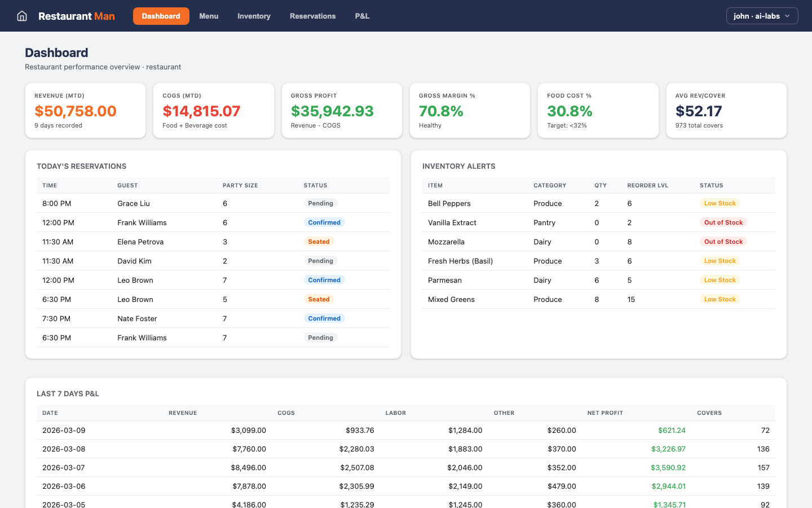This screenshot has height=508, width=812.
Task: Open the john · ai-labs account dropdown
Action: point(762,16)
